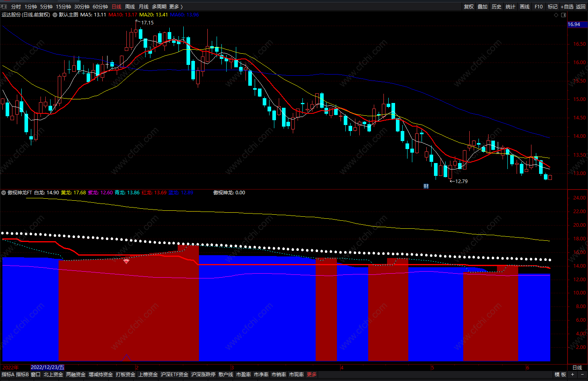Open the 统计 statistics button
The height and width of the screenshot is (381, 588).
511,6
